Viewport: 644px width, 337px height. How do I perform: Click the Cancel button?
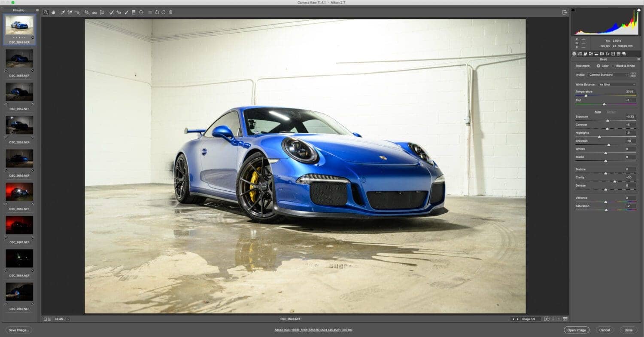pos(604,330)
